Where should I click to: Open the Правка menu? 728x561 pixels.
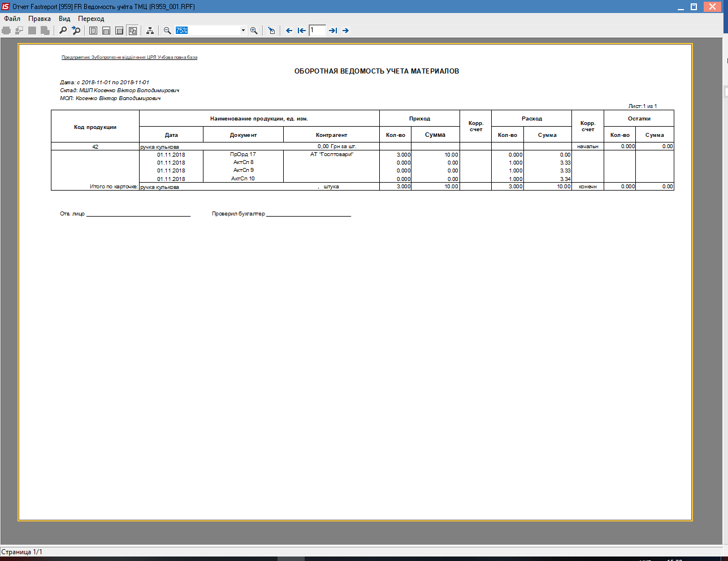coord(40,19)
